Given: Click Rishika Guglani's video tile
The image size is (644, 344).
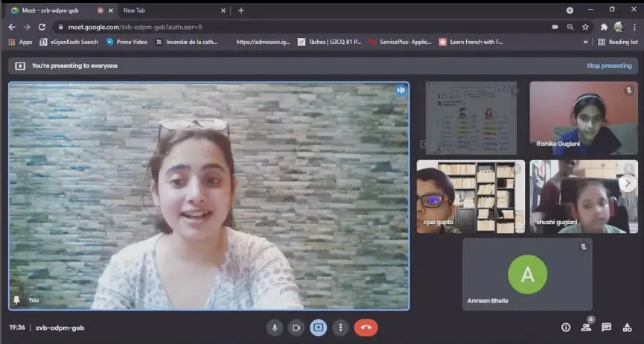Looking at the screenshot, I should pos(584,118).
